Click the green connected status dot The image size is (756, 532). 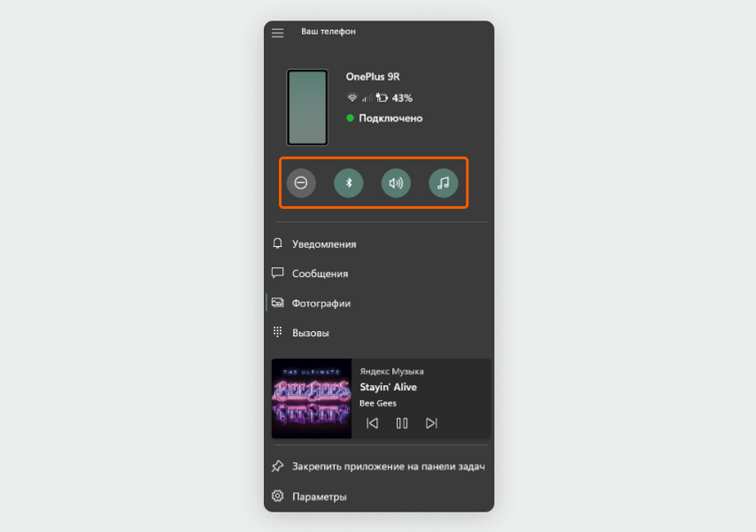coord(350,118)
